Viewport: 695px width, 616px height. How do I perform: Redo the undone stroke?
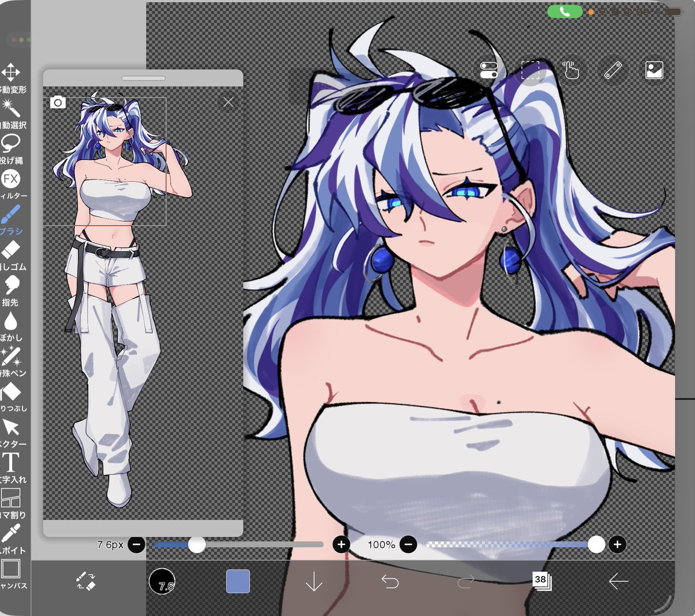[466, 581]
